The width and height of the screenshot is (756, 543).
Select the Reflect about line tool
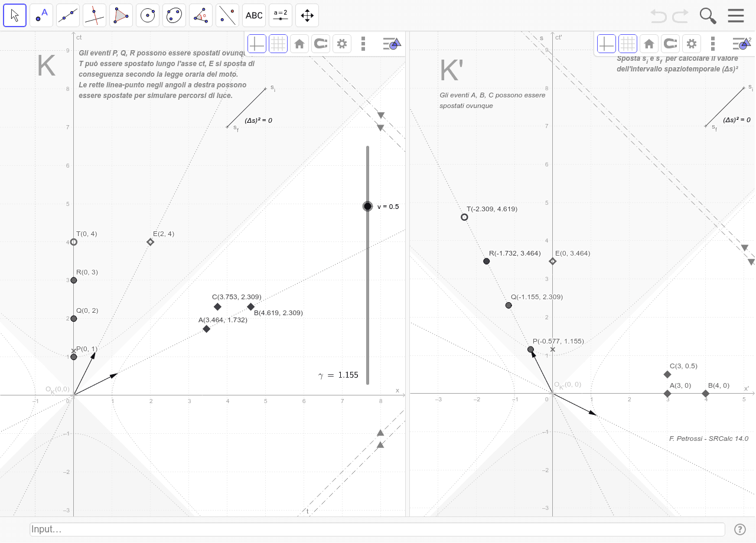click(x=227, y=15)
